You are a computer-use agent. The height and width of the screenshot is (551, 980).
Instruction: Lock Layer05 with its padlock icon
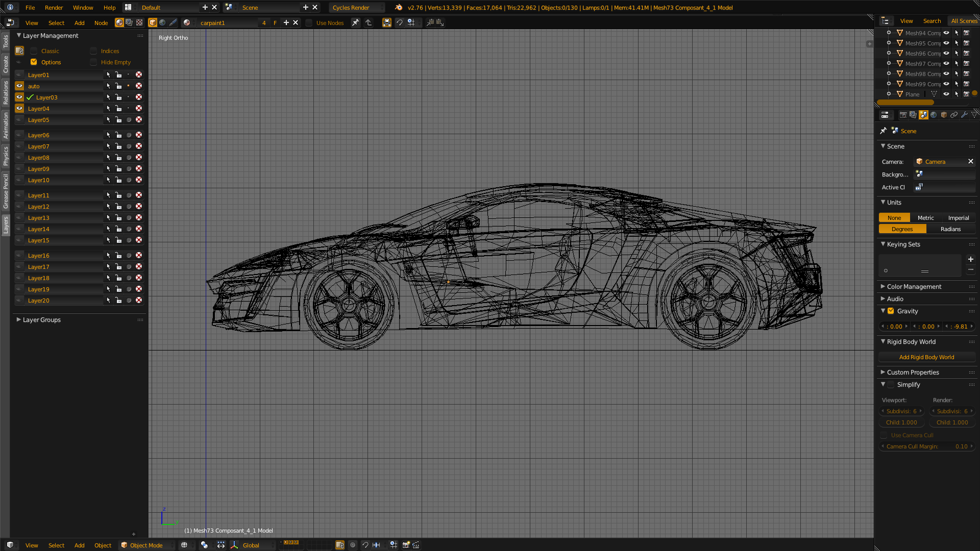tap(118, 120)
